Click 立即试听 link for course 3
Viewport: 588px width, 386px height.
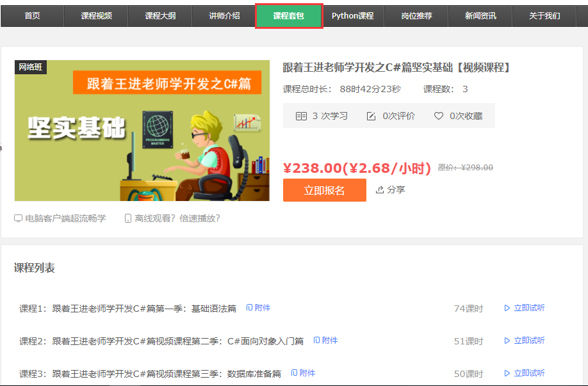(524, 373)
